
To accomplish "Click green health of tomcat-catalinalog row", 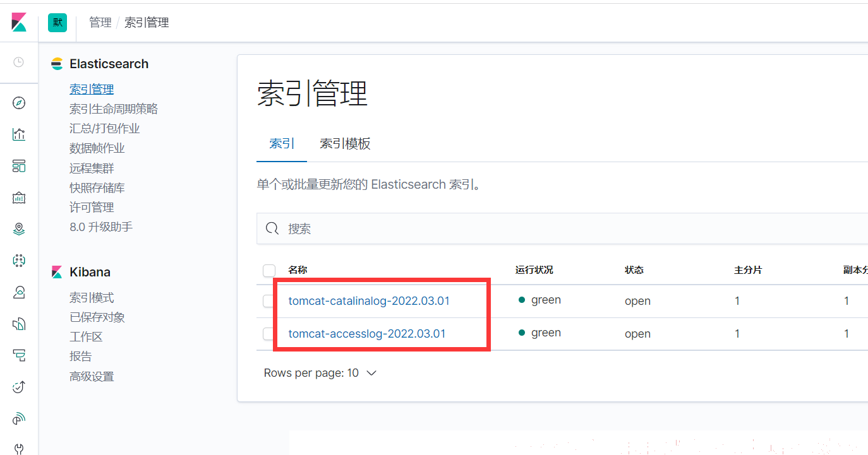I will (539, 300).
